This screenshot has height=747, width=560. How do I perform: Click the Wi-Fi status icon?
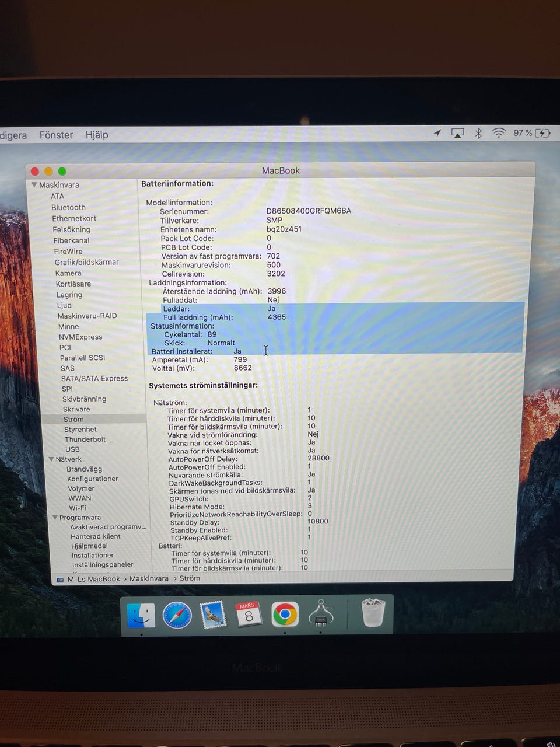[x=498, y=133]
